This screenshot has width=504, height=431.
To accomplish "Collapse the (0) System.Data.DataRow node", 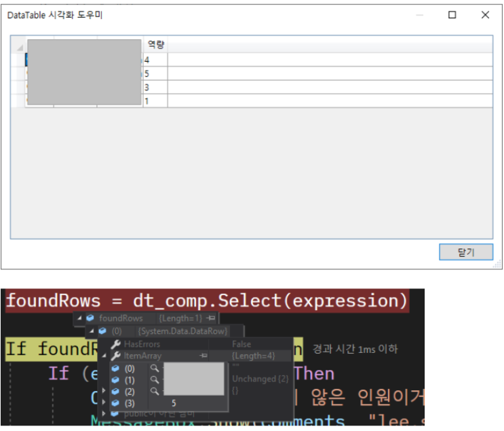I will [x=92, y=331].
